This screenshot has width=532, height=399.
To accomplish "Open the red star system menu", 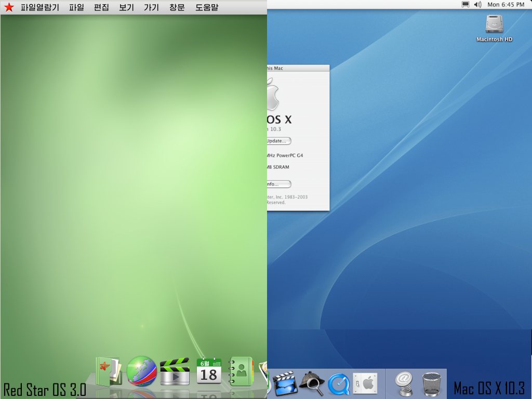I will pos(9,7).
